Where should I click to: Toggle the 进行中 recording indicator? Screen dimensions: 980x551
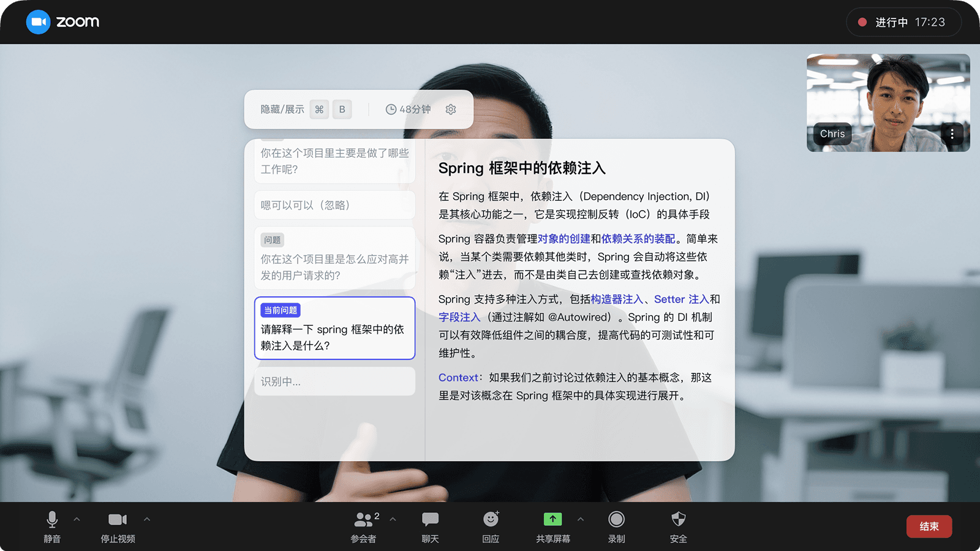click(x=903, y=22)
